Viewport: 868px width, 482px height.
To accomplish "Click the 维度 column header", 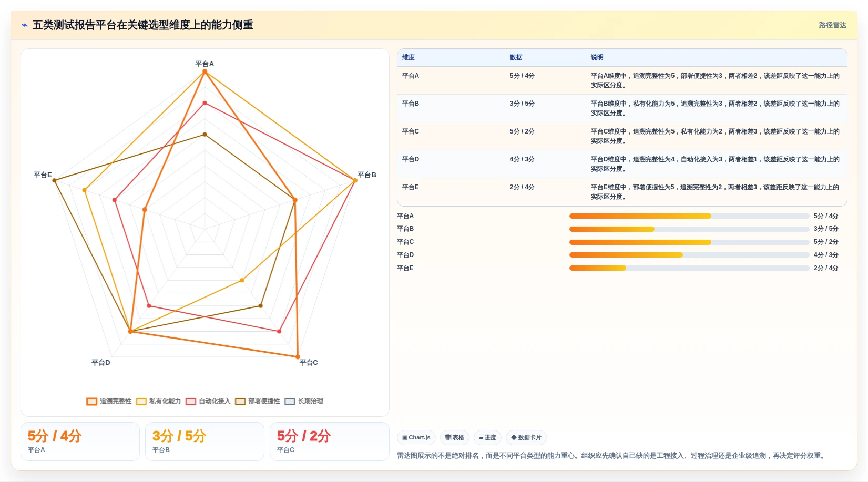I will pyautogui.click(x=409, y=57).
